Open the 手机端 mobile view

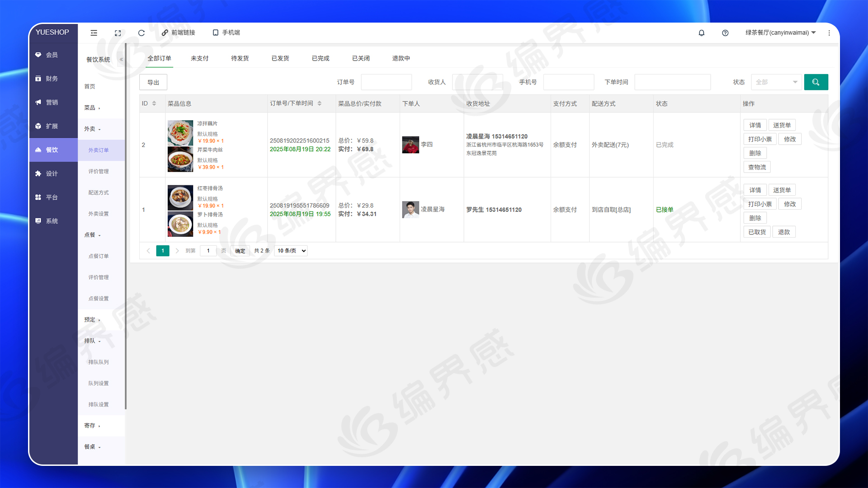[x=226, y=33]
